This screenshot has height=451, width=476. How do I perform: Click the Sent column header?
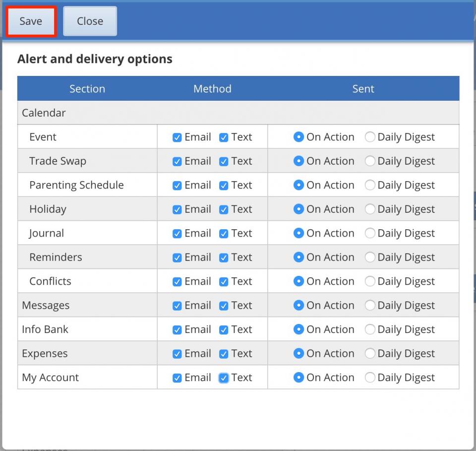363,89
